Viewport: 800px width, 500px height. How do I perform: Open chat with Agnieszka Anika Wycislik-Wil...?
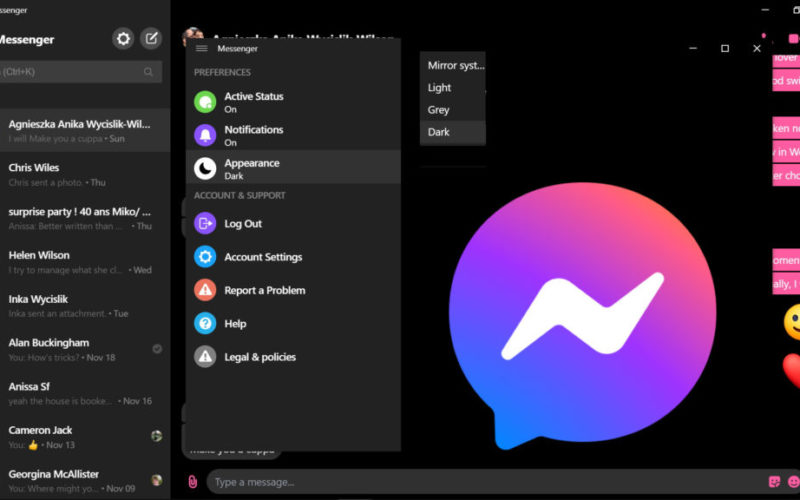click(85, 131)
